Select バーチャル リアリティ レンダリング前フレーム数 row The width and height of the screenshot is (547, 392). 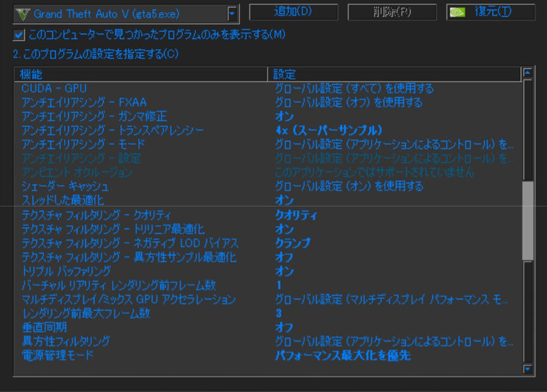point(268,286)
